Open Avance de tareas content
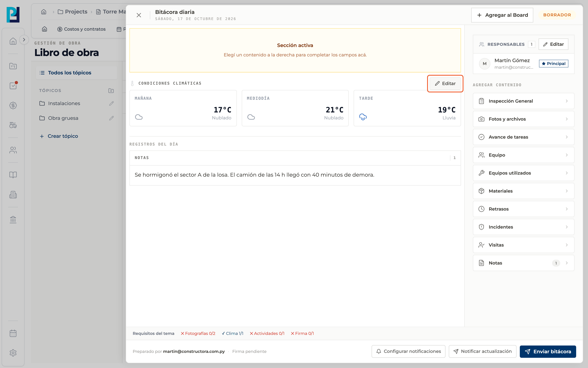Image resolution: width=588 pixels, height=368 pixels. pos(523,137)
